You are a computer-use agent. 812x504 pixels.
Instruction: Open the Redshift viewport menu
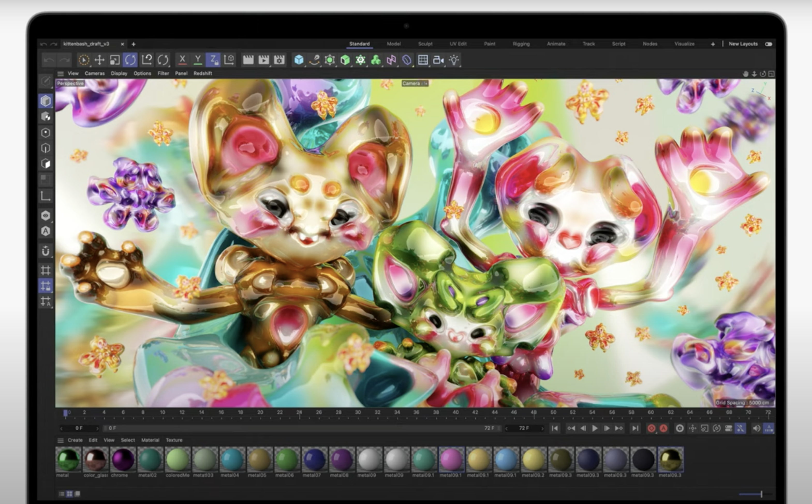203,73
